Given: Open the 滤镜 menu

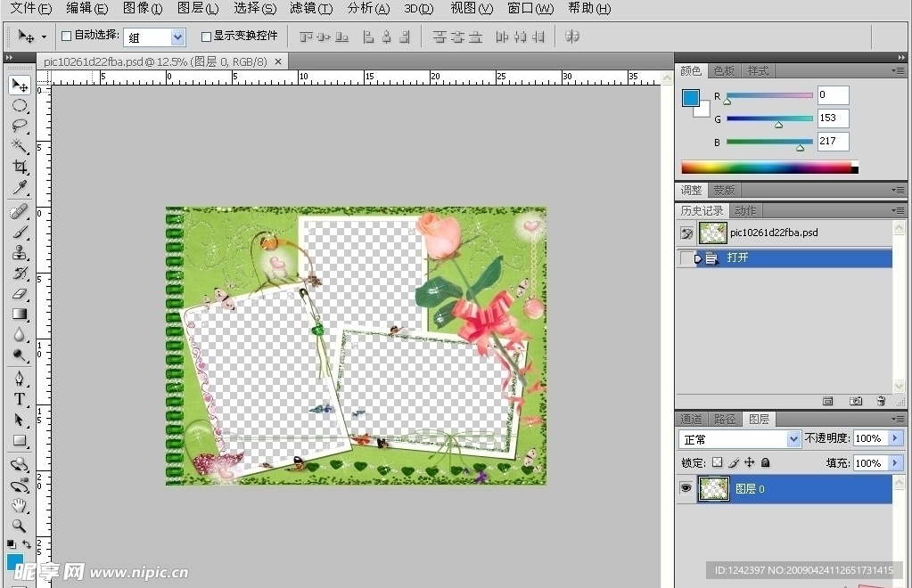Looking at the screenshot, I should pyautogui.click(x=310, y=9).
